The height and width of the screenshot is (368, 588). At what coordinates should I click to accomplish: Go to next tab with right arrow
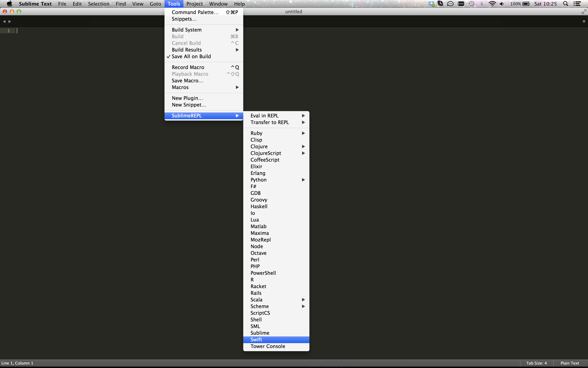tap(10, 21)
